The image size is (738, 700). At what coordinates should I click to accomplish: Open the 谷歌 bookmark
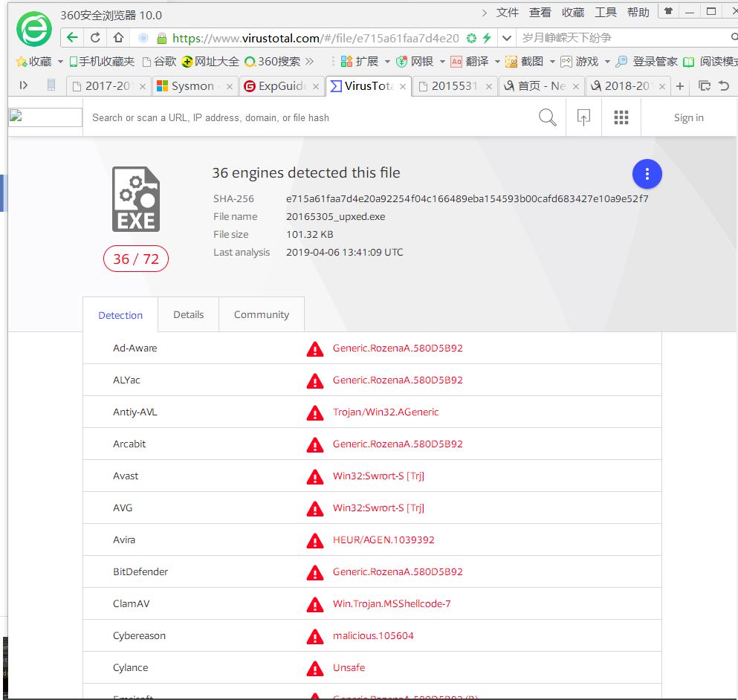point(159,62)
